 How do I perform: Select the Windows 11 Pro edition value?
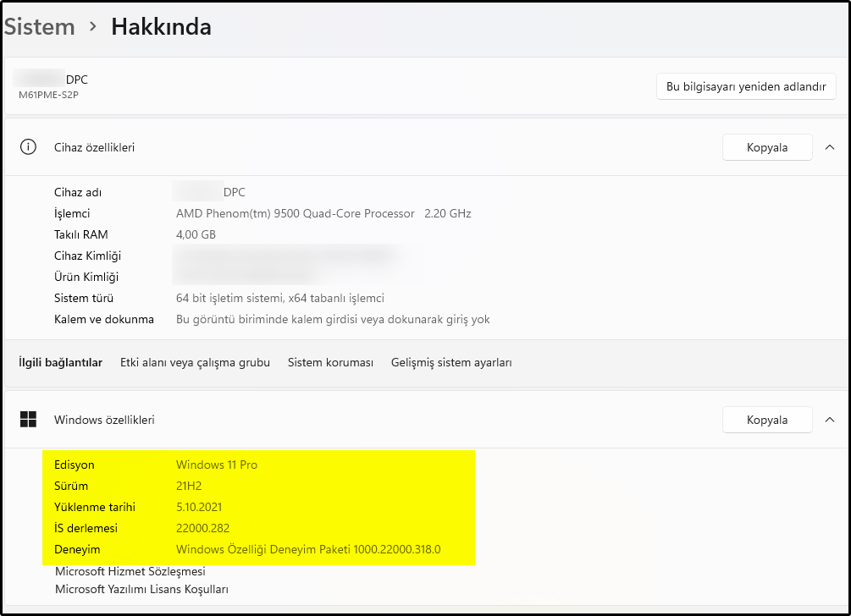pyautogui.click(x=217, y=465)
